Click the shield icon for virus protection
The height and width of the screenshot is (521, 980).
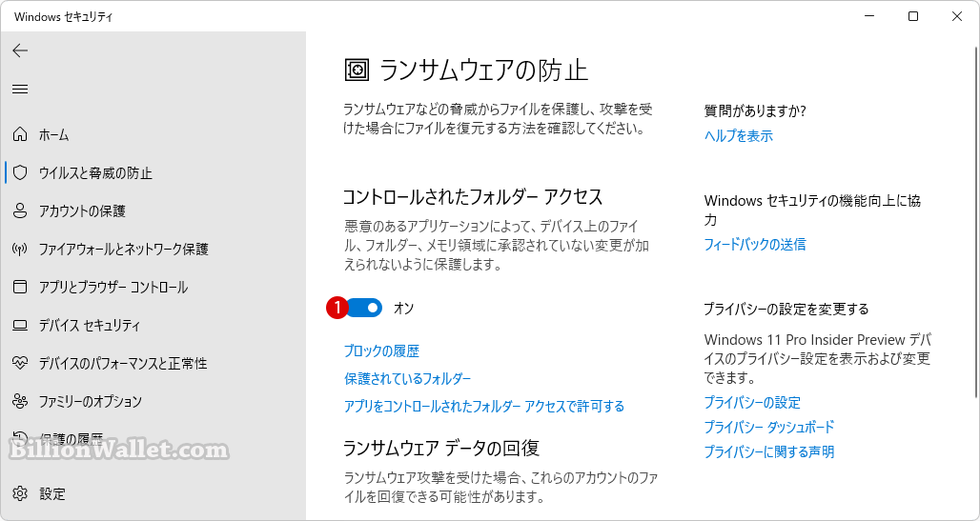(x=20, y=172)
